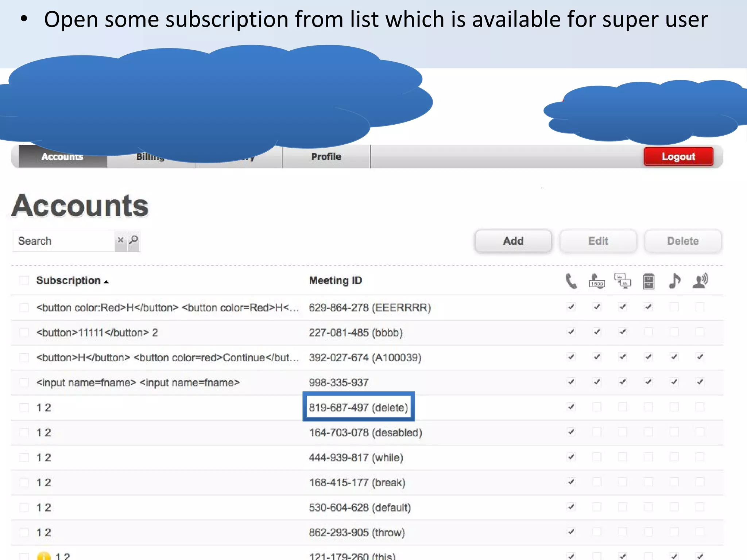This screenshot has height=560, width=747.
Task: Click the music note icon header
Action: [x=674, y=281]
